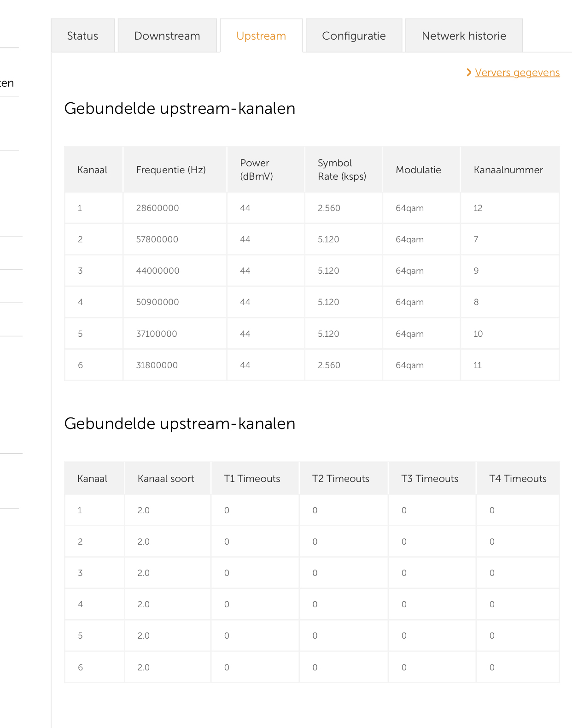Click the T1 Timeouts column header

252,479
